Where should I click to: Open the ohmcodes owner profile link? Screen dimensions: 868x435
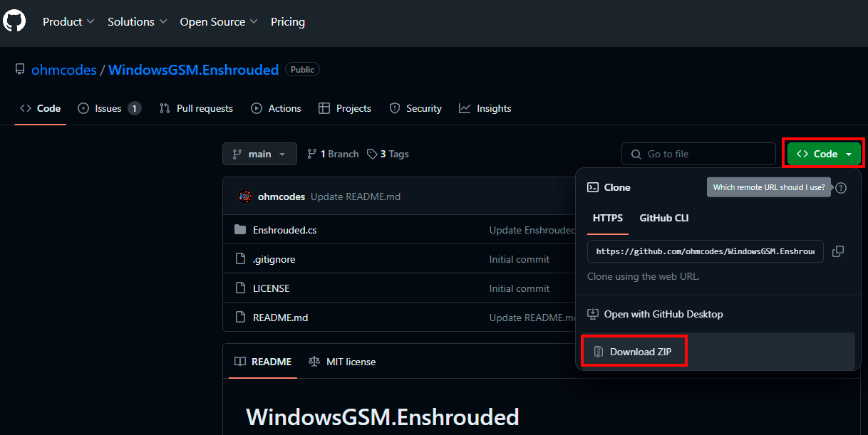click(x=64, y=70)
